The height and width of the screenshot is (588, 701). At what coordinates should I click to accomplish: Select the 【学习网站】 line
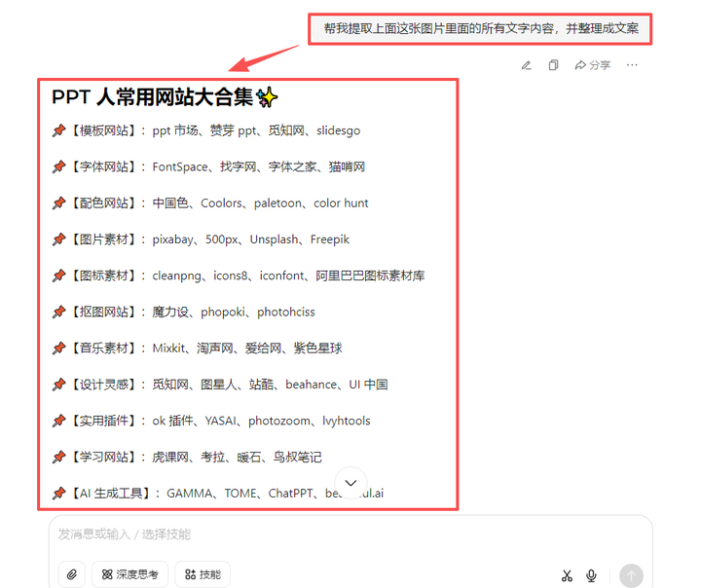187,457
